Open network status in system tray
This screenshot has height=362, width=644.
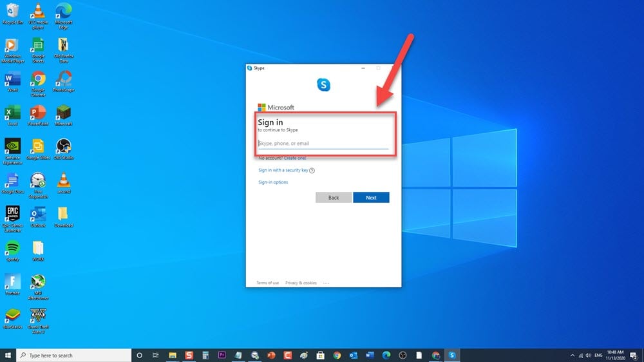click(580, 356)
